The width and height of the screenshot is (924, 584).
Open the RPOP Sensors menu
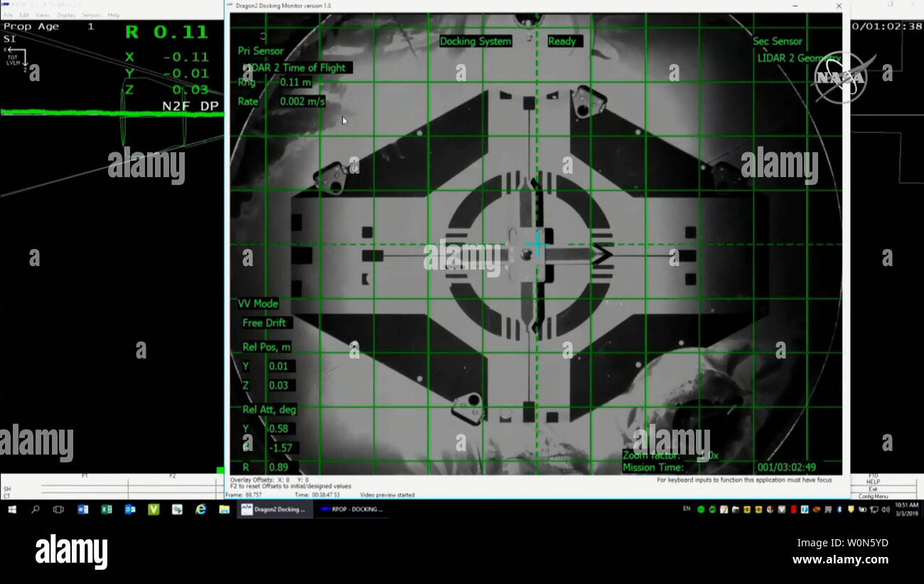(x=91, y=15)
